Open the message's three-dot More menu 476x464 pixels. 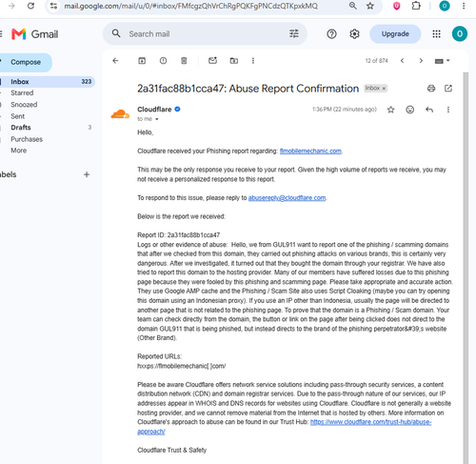tap(448, 110)
